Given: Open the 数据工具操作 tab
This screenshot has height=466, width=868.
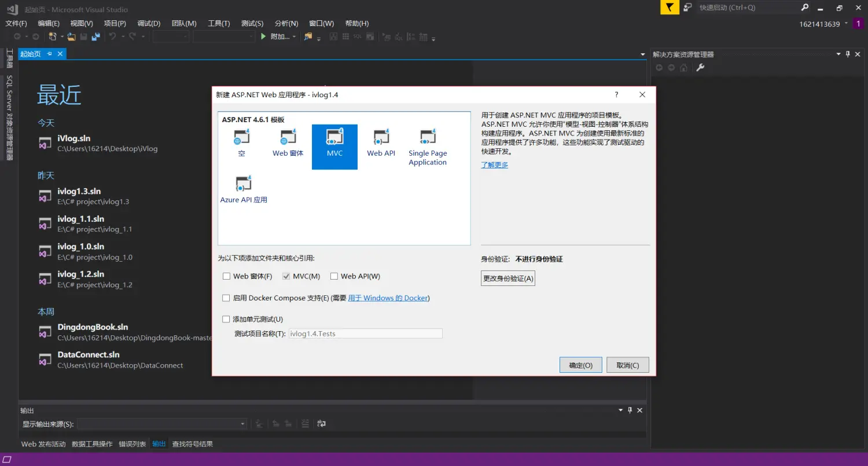Looking at the screenshot, I should [92, 444].
